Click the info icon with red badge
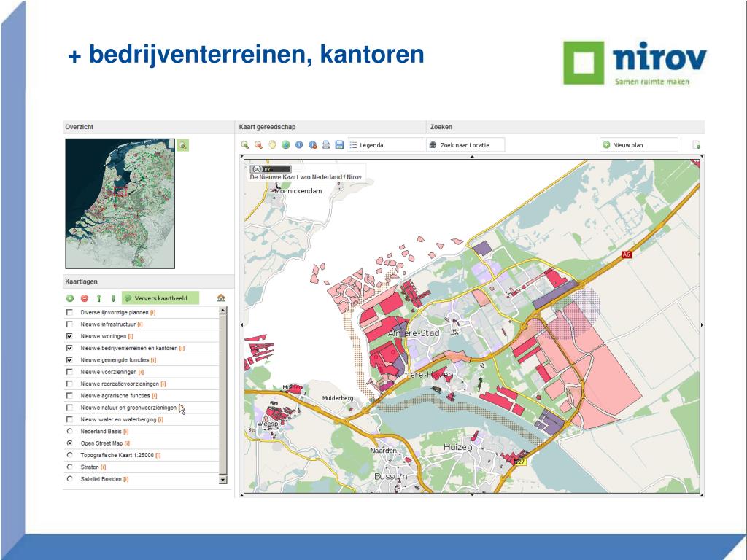The width and height of the screenshot is (747, 560). (312, 145)
